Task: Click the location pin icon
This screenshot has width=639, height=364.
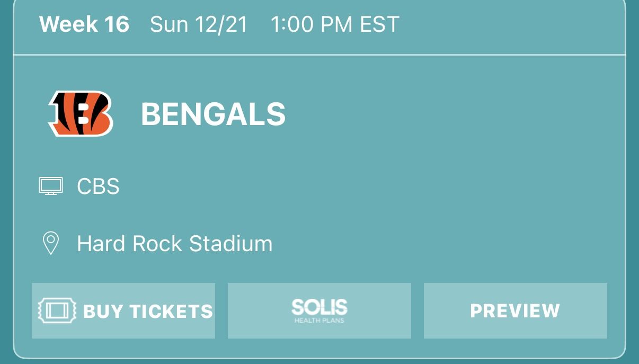Action: [50, 243]
